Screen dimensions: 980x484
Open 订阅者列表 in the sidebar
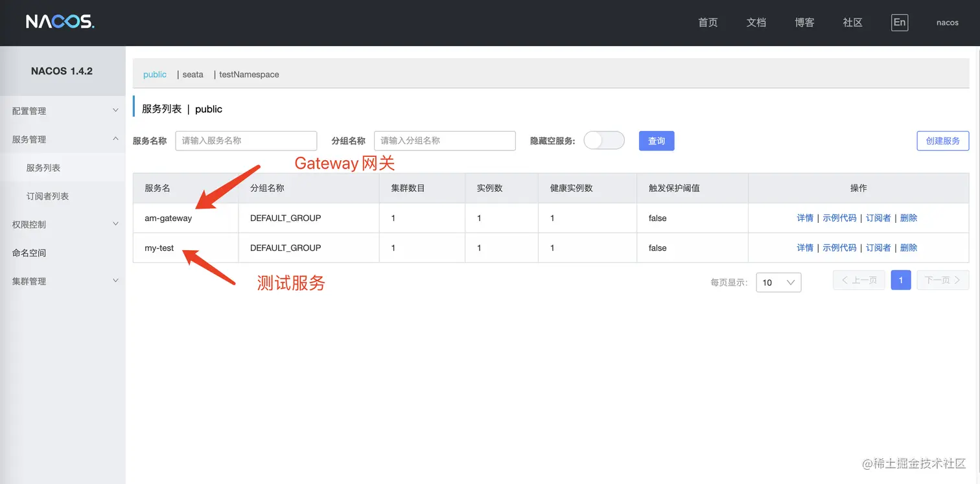[x=47, y=196]
